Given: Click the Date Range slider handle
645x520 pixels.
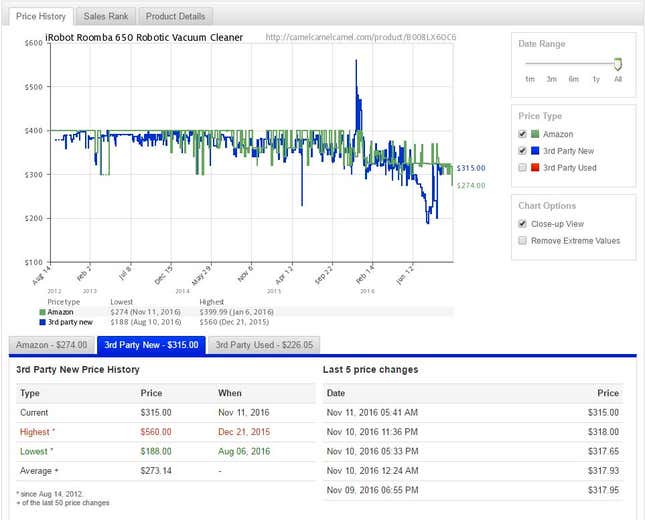Looking at the screenshot, I should [617, 64].
